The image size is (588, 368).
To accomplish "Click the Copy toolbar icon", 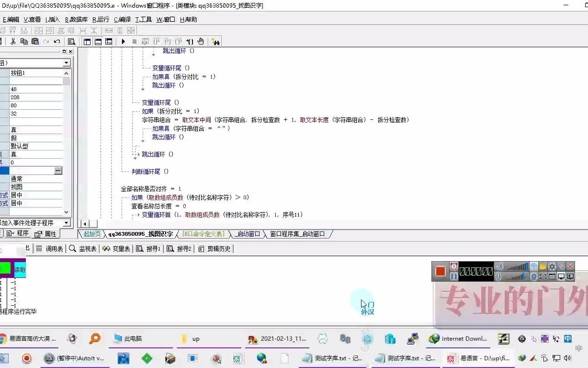I will (x=24, y=41).
